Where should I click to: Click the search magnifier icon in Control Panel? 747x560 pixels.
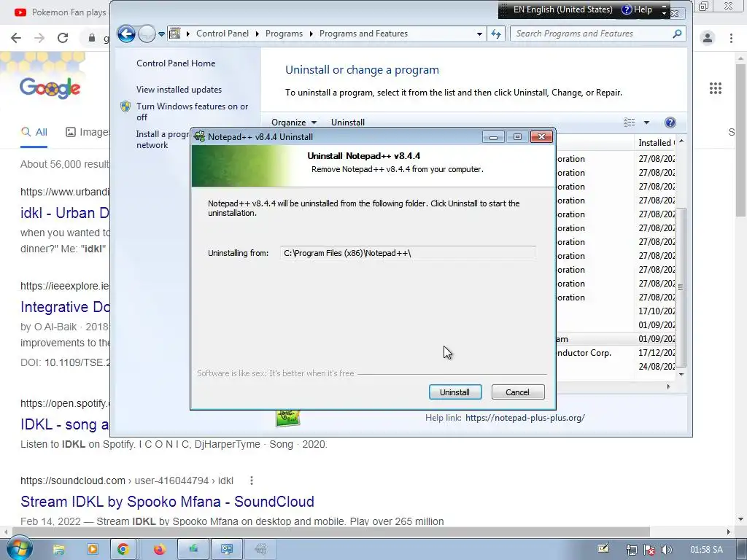677,34
